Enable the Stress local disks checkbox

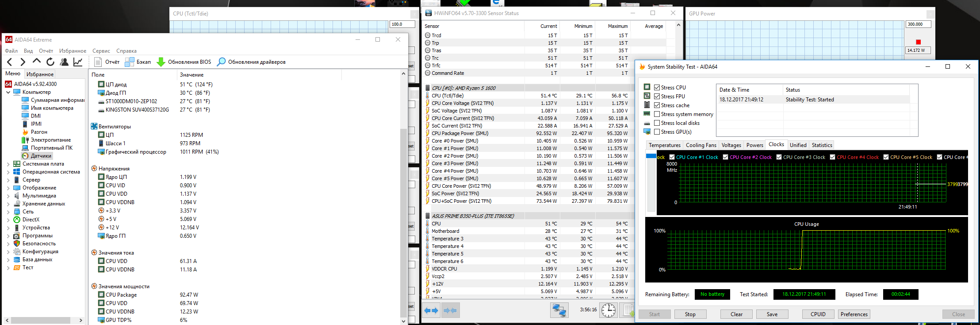(657, 123)
